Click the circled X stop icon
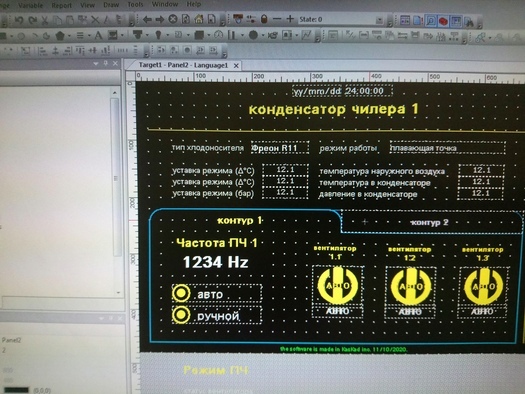The image size is (525, 394). click(x=172, y=19)
